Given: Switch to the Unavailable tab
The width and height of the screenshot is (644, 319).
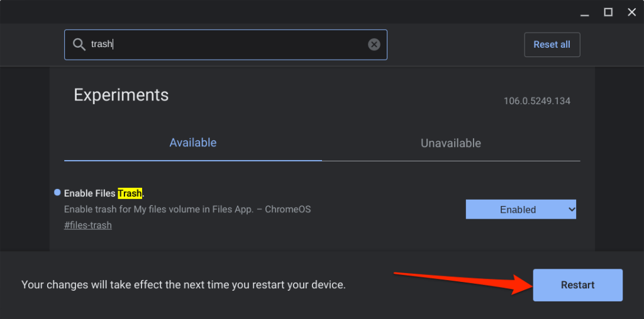Looking at the screenshot, I should pos(450,143).
